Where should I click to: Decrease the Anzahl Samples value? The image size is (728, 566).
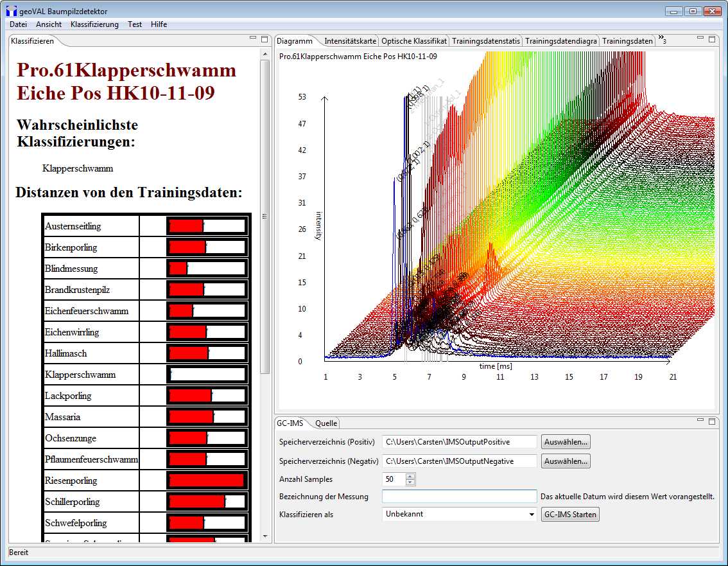[411, 482]
